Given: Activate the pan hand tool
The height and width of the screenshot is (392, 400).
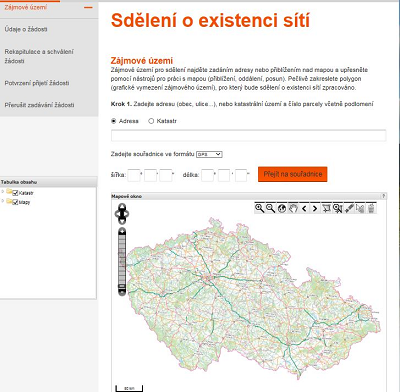Looking at the screenshot, I should (293, 208).
